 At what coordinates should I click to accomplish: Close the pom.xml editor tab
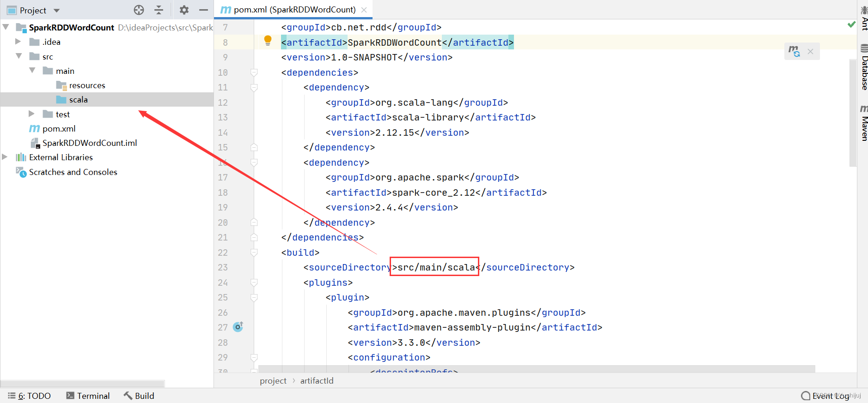pyautogui.click(x=364, y=10)
